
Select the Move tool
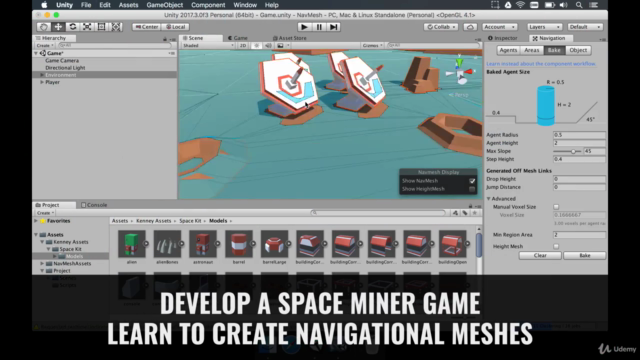pos(58,27)
